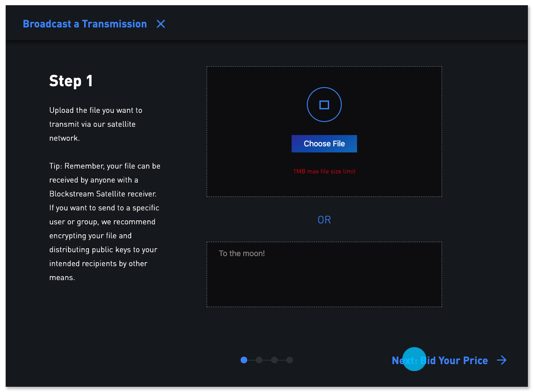
Task: Click the 'Upload the file you want to' text
Action: [95, 110]
